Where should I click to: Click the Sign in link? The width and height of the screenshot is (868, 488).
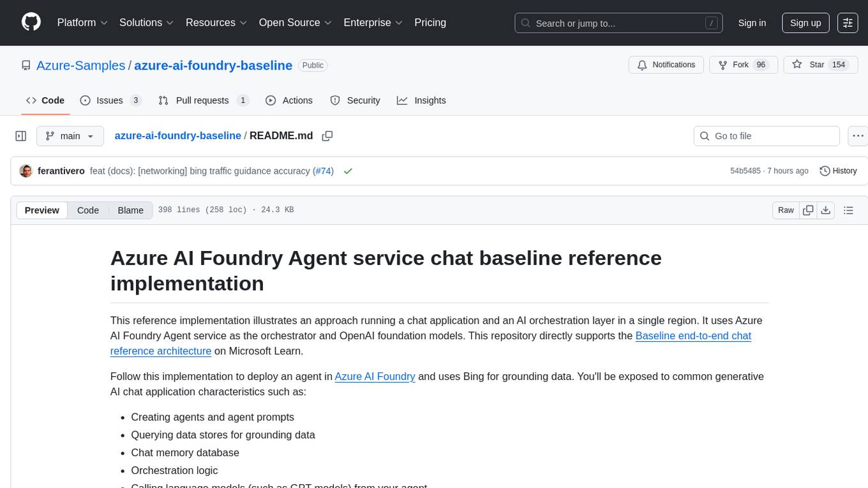[752, 22]
